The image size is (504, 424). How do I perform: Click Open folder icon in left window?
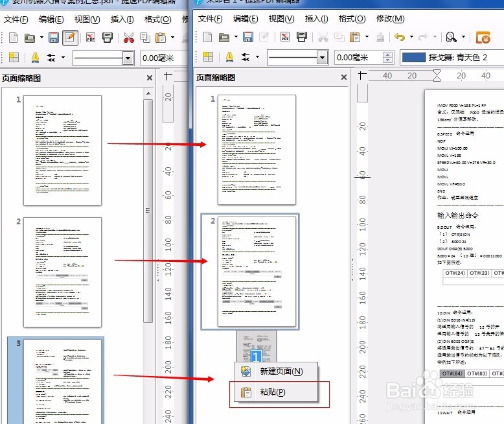(30, 38)
